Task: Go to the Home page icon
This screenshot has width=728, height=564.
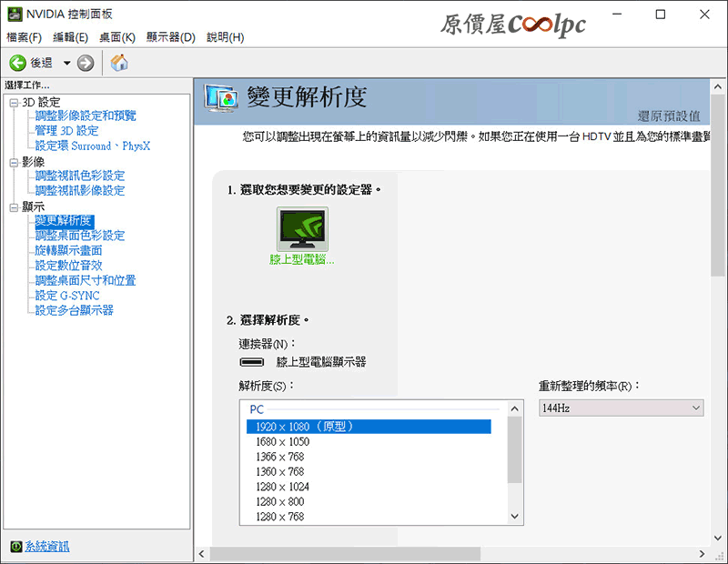Action: click(x=119, y=63)
